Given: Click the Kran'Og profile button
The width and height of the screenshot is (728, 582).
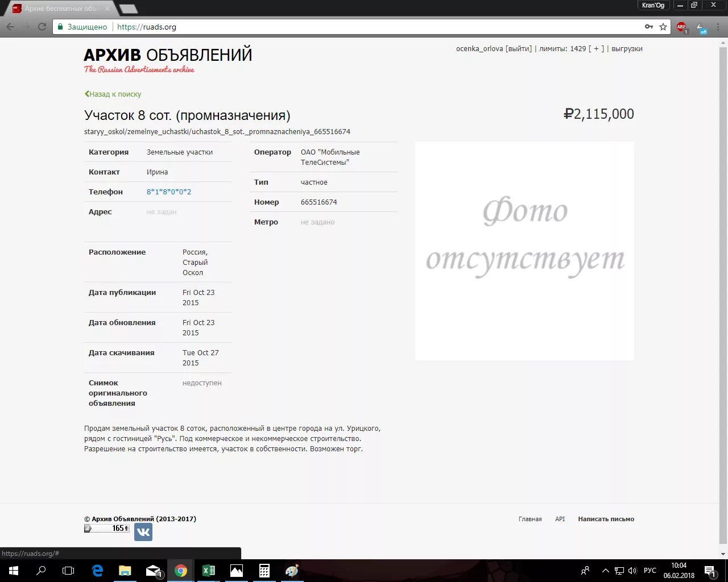Looking at the screenshot, I should (653, 5).
